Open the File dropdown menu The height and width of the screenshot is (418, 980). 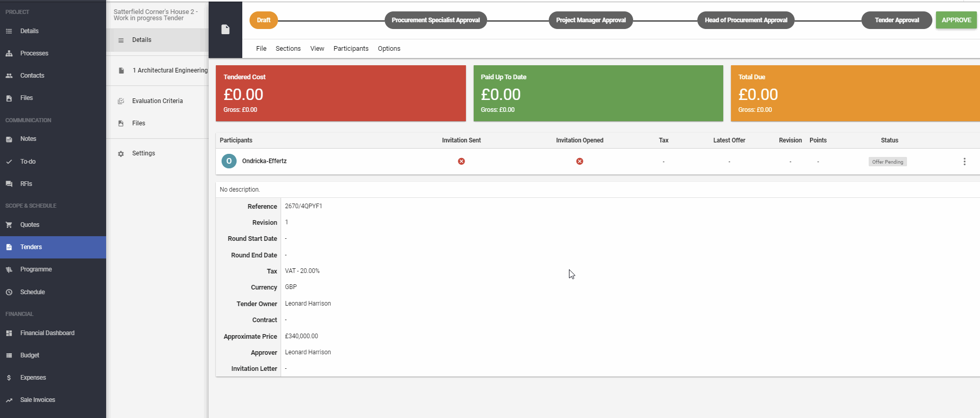pos(261,49)
